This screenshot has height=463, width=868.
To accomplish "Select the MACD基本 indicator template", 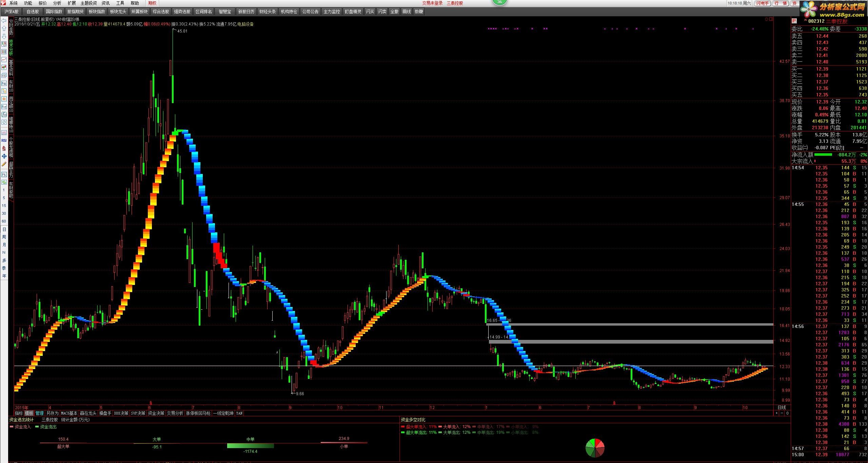I will click(x=69, y=413).
